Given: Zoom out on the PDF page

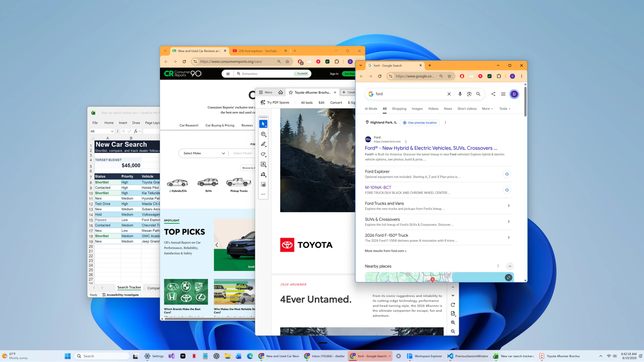Looking at the screenshot, I should pos(453,331).
